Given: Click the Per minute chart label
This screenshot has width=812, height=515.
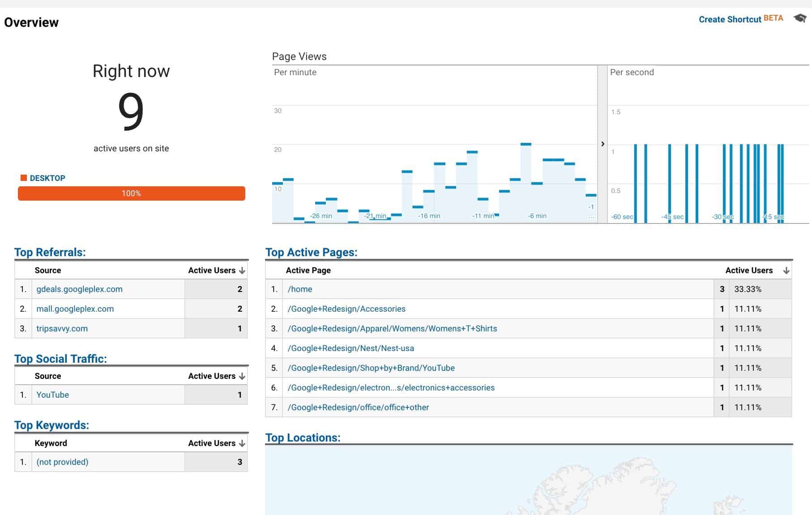Looking at the screenshot, I should (295, 73).
